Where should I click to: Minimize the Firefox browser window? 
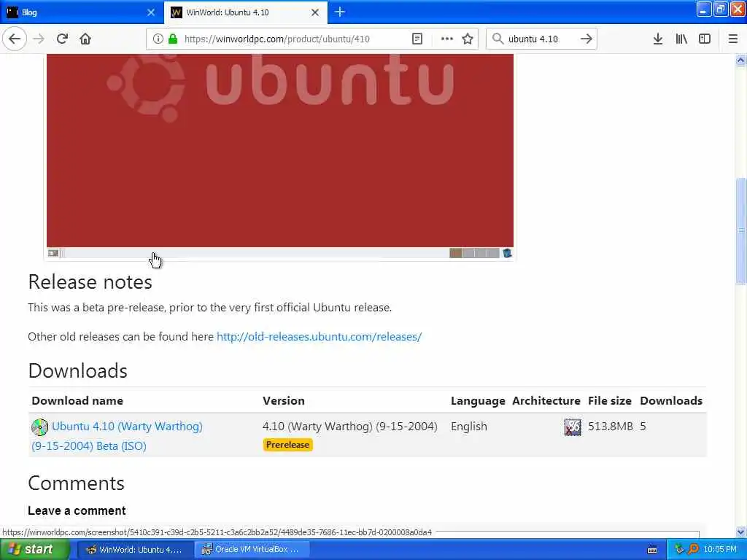(x=704, y=9)
